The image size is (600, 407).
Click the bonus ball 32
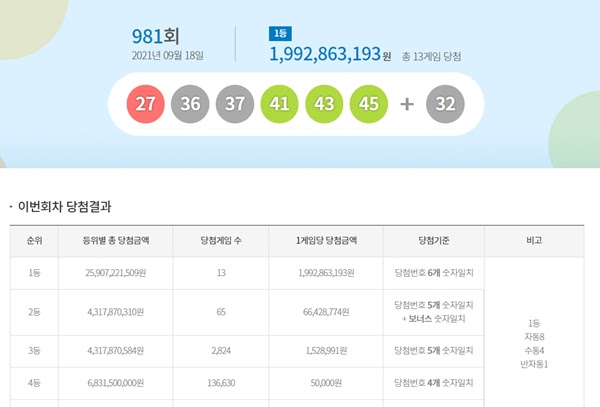click(445, 104)
